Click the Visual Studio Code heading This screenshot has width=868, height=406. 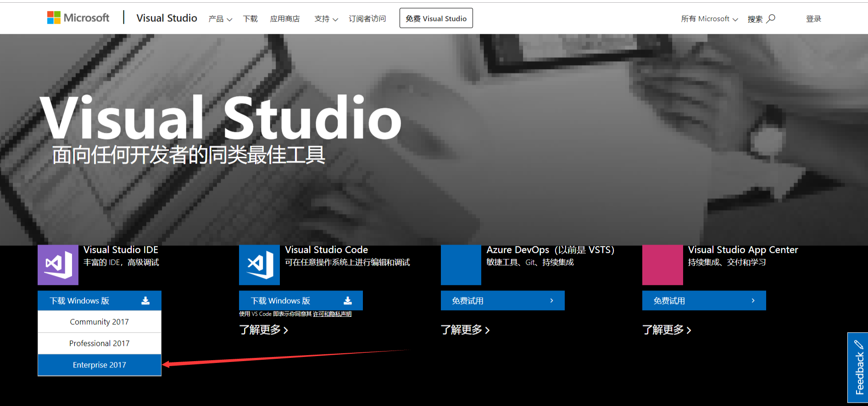pos(326,250)
